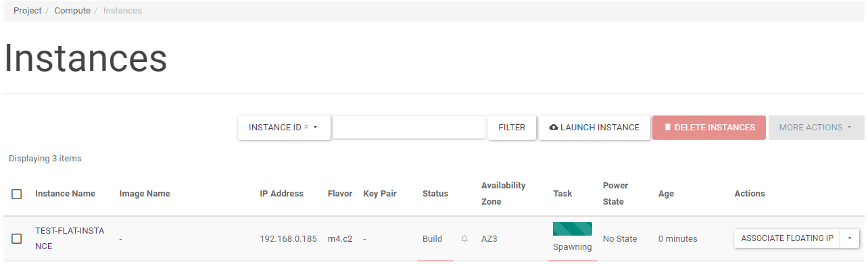Select all instances with header checkbox
This screenshot has height=264, width=868.
(x=17, y=194)
